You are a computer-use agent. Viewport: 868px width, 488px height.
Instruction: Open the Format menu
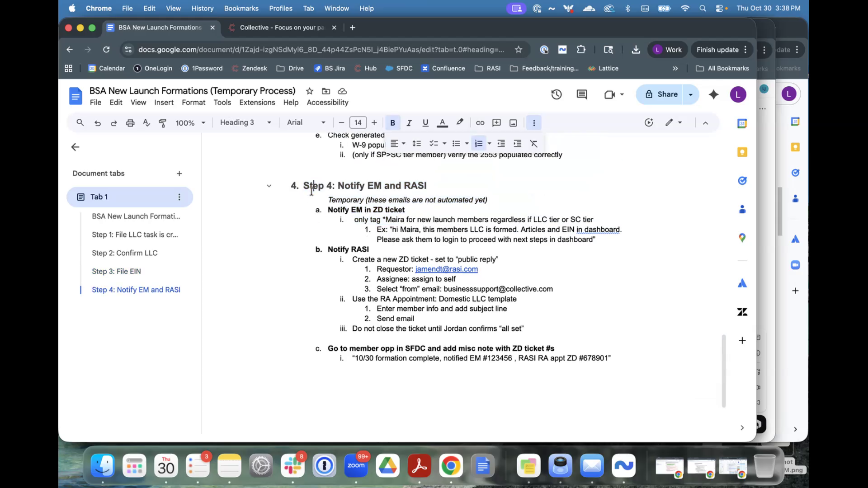(x=193, y=103)
